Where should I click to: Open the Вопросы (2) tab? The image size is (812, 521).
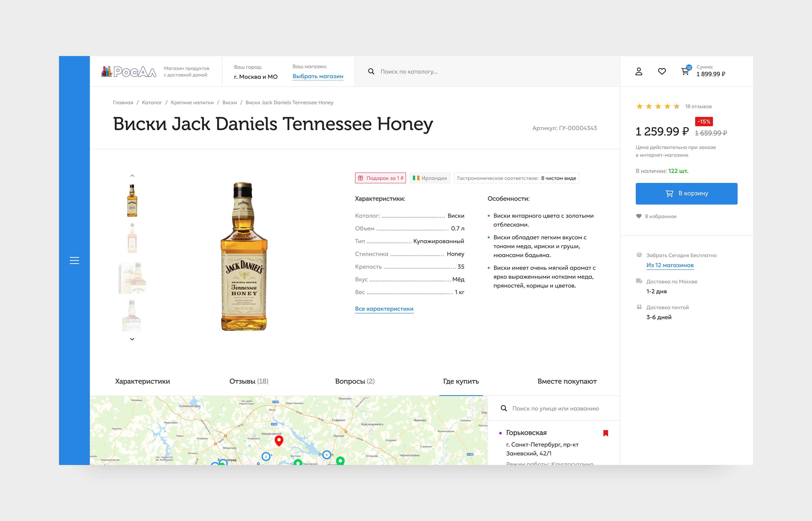[355, 381]
